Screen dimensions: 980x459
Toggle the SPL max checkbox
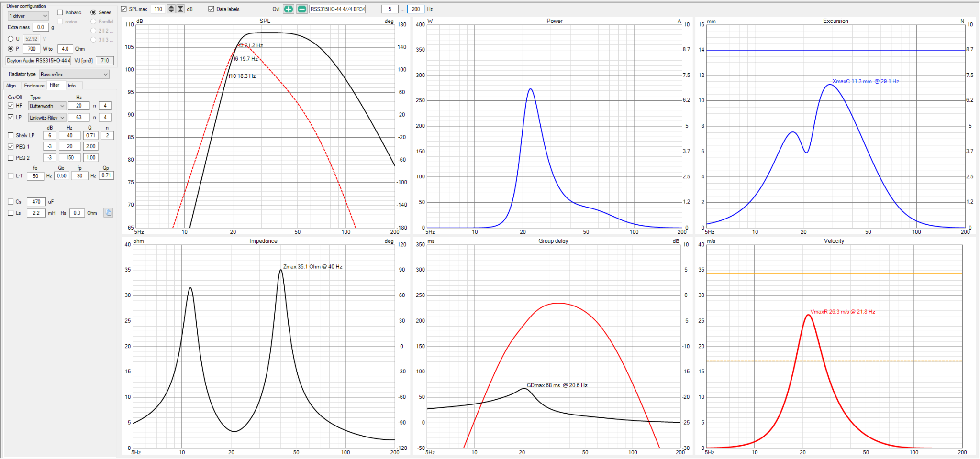tap(124, 9)
